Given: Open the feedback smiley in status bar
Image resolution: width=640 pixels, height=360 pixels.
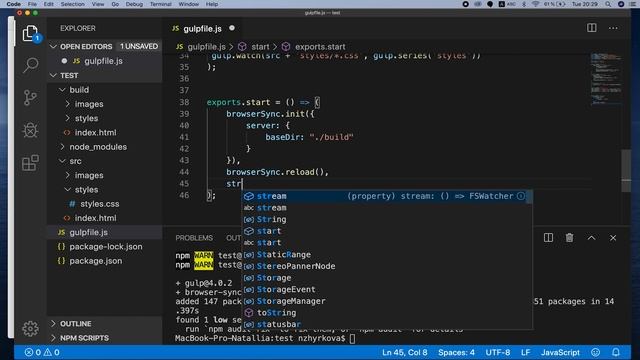Looking at the screenshot, I should click(x=596, y=352).
